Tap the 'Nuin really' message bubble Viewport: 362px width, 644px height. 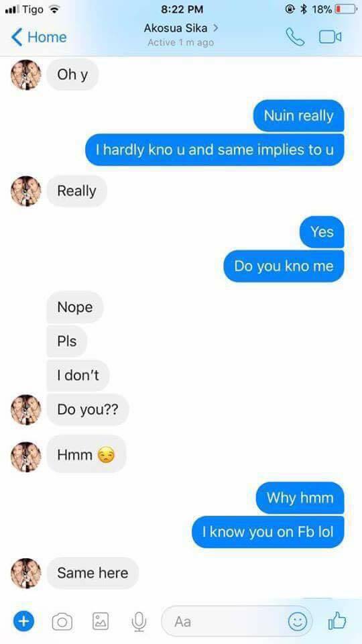click(x=298, y=116)
